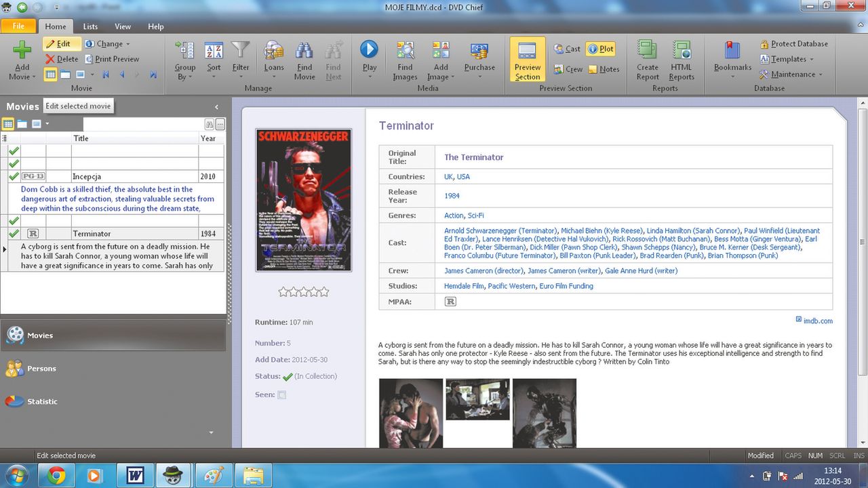Click the movie search input field
The width and height of the screenshot is (868, 488).
(143, 124)
